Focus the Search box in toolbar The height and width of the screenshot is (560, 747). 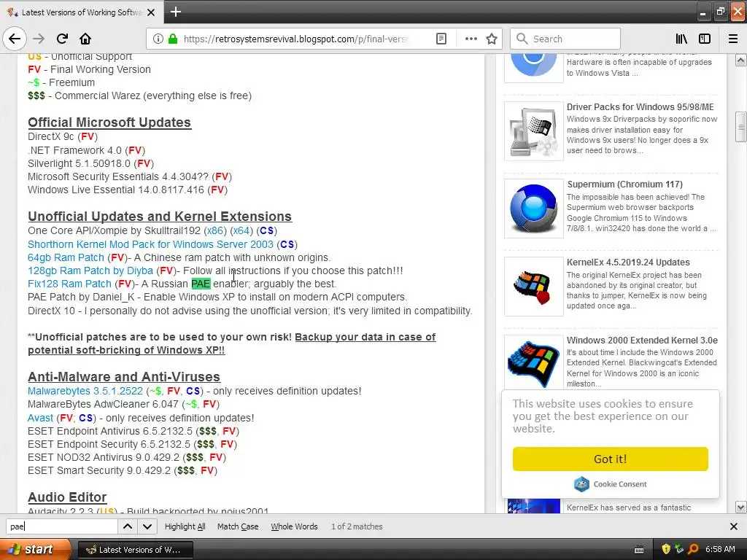pos(565,39)
